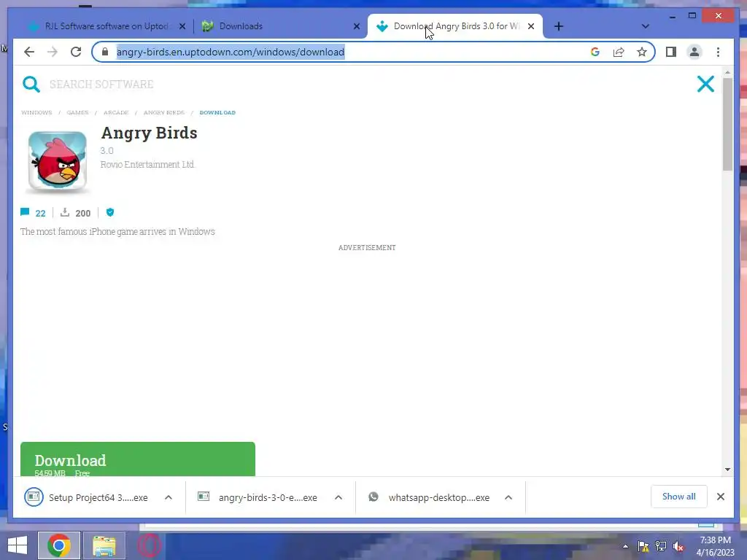Open the taskbar clock showing 7:38 PM
747x560 pixels.
coord(715,546)
